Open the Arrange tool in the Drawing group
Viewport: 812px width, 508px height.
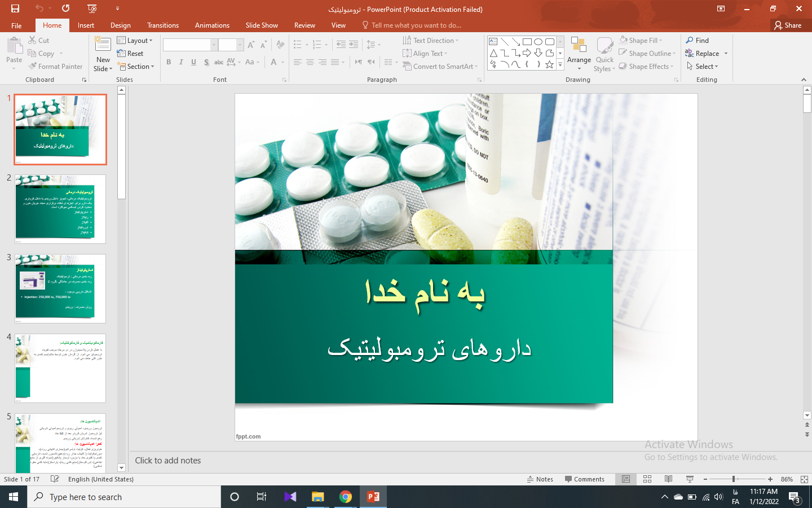[579, 54]
